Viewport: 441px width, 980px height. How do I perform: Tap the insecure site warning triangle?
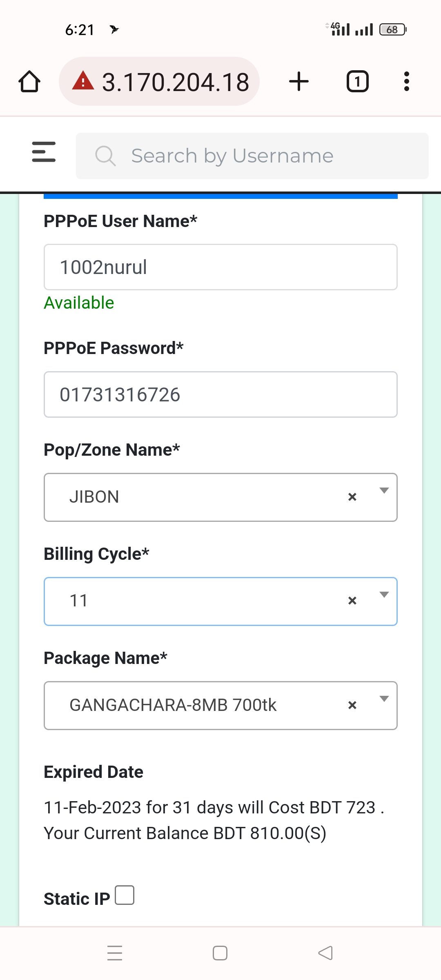tap(83, 80)
